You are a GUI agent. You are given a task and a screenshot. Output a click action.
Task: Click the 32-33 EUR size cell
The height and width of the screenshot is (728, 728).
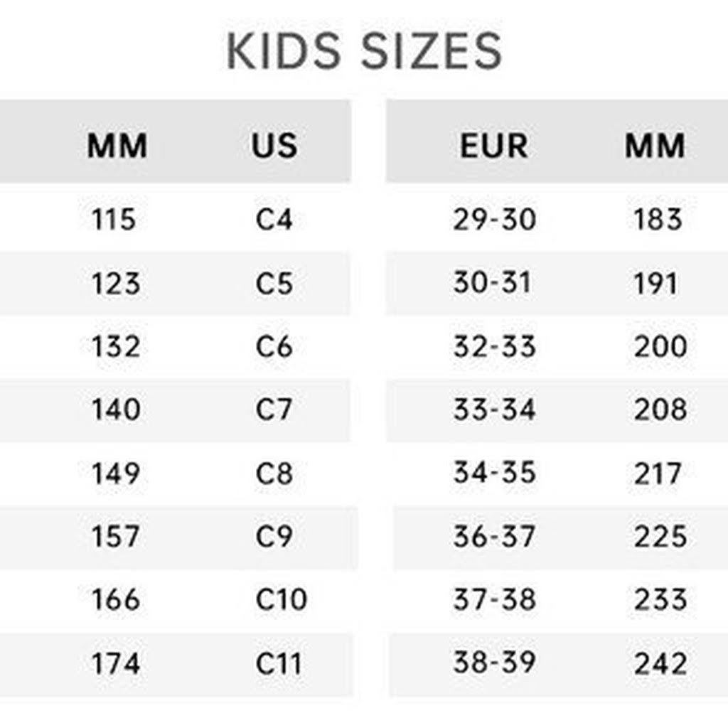[495, 347]
